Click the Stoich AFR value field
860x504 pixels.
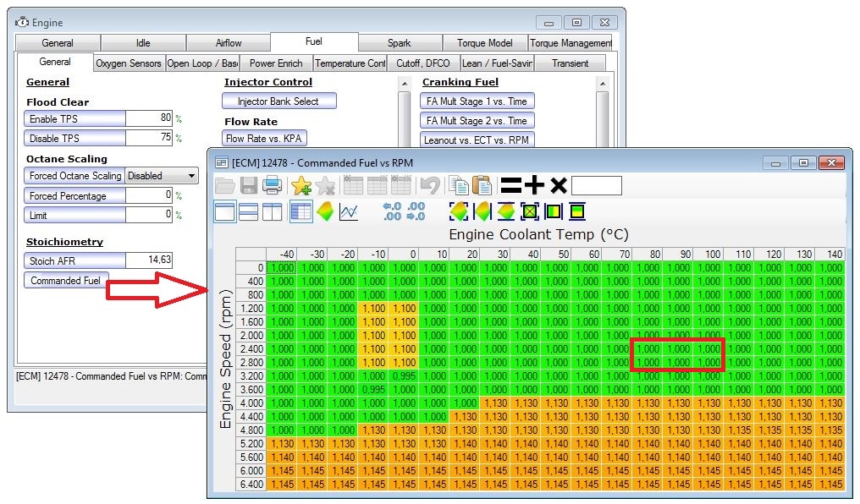click(x=148, y=260)
